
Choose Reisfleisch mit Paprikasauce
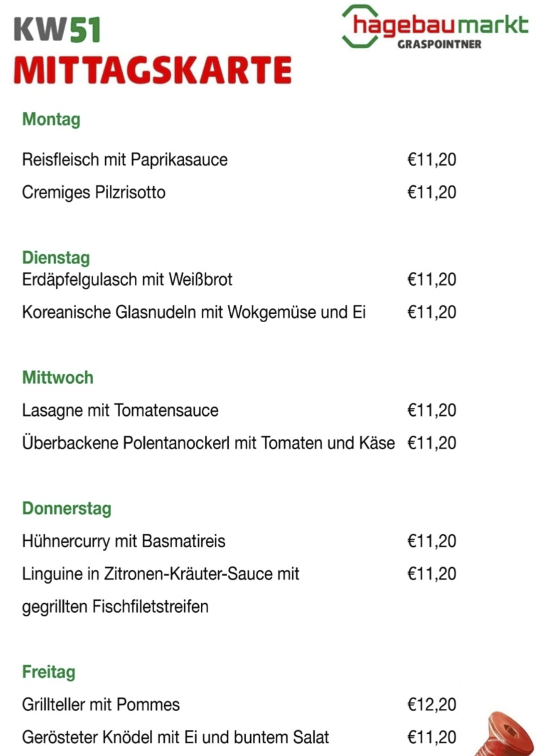pyautogui.click(x=125, y=160)
